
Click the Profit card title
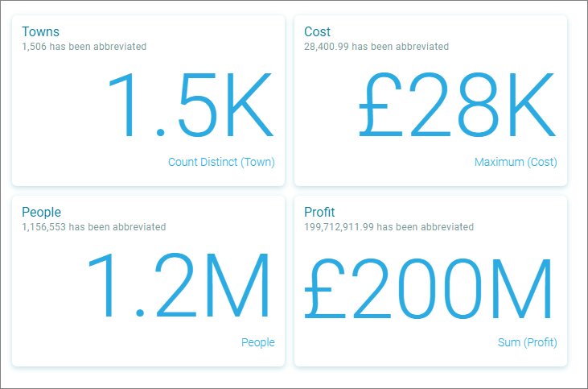point(319,212)
